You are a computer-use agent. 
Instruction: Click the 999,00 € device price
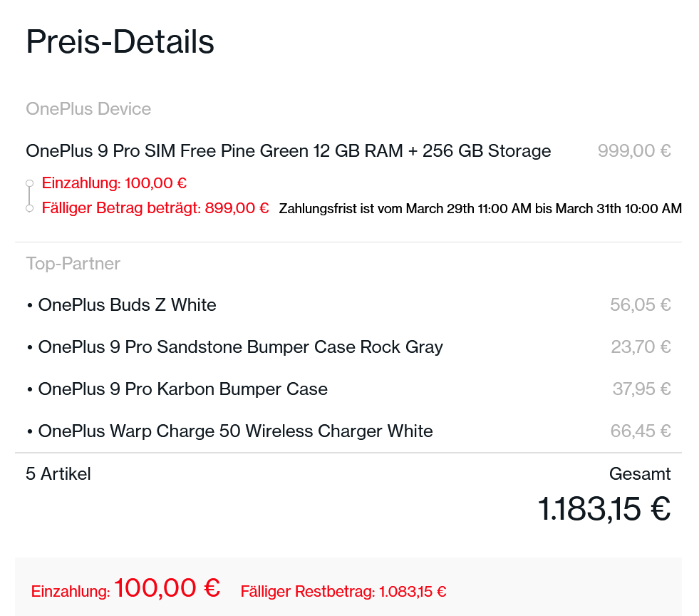coord(633,151)
